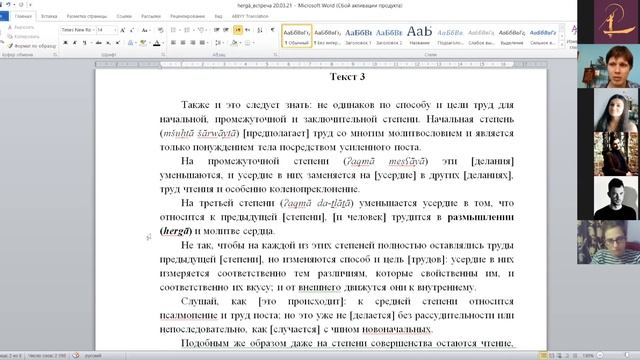Toggle show paragraph marks (¶)
640x360 pixels.
click(273, 30)
